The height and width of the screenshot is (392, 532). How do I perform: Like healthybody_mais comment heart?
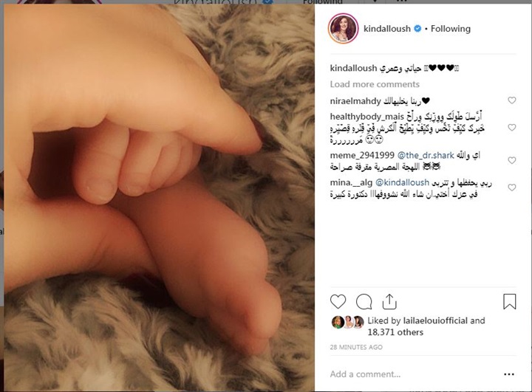(x=512, y=128)
